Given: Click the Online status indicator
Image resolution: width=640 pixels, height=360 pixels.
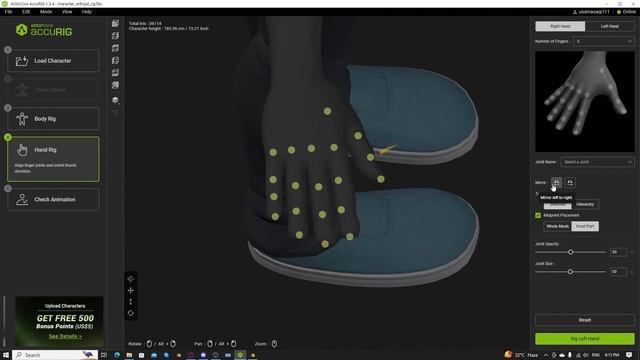Looking at the screenshot, I should [626, 12].
